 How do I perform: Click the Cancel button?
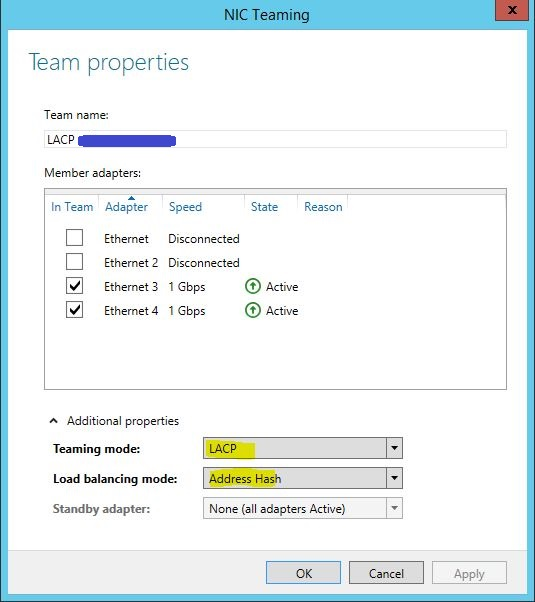click(386, 573)
